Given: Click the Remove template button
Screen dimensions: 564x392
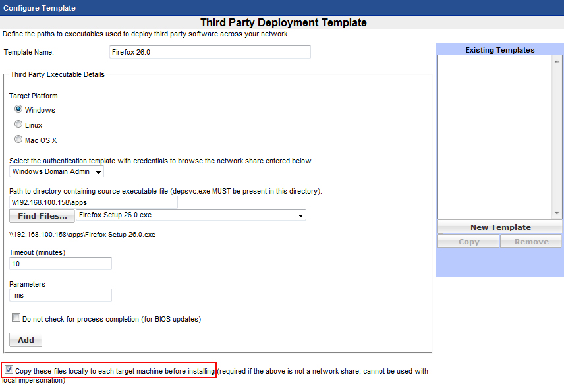Looking at the screenshot, I should pos(531,242).
